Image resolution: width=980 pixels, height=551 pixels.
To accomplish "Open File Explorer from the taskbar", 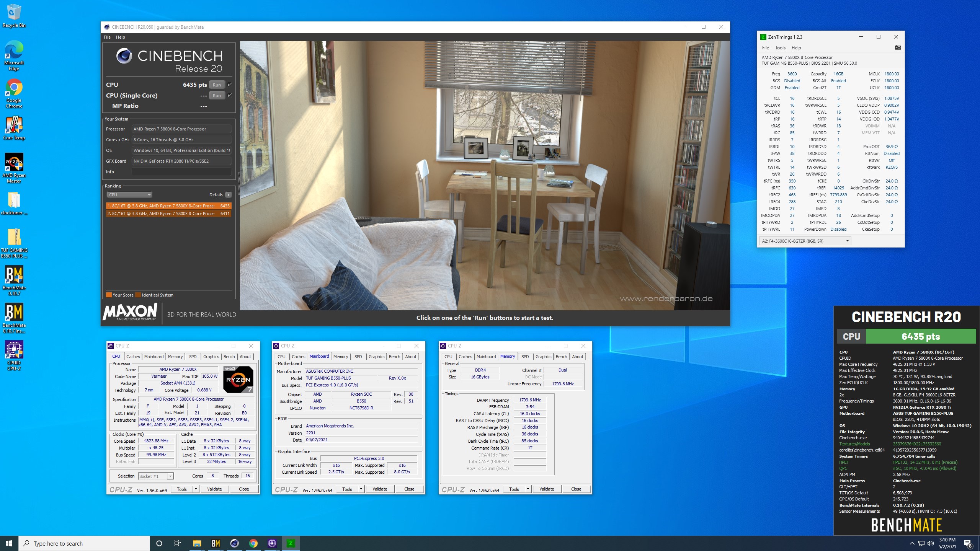I will click(x=197, y=543).
